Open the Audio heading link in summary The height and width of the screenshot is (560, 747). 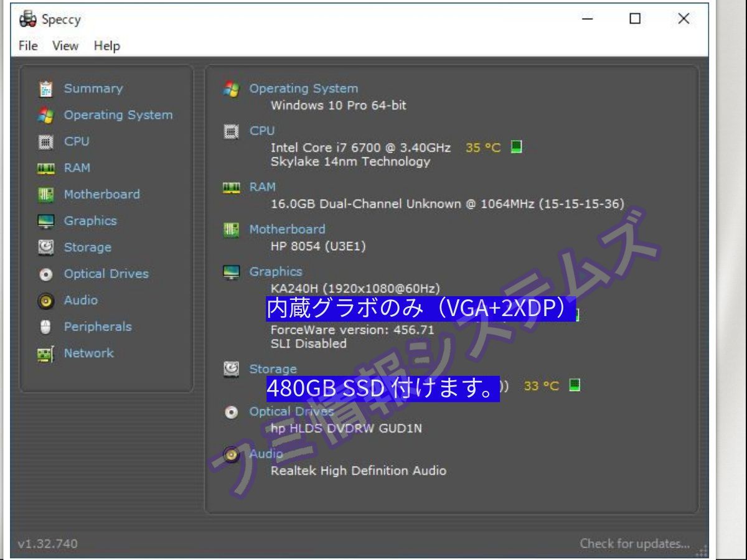point(266,454)
